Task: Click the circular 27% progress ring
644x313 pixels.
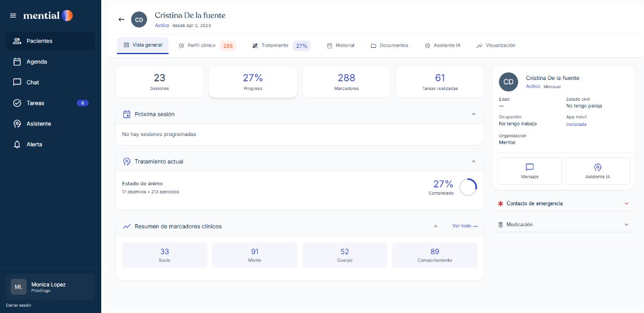Action: tap(468, 188)
